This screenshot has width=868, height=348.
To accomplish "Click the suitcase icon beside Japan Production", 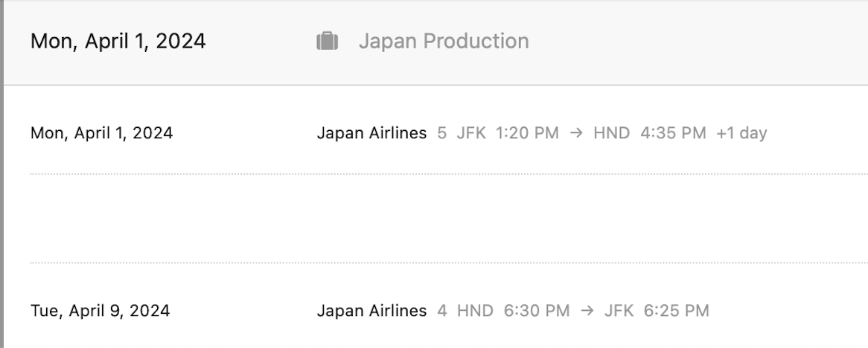I will (327, 41).
